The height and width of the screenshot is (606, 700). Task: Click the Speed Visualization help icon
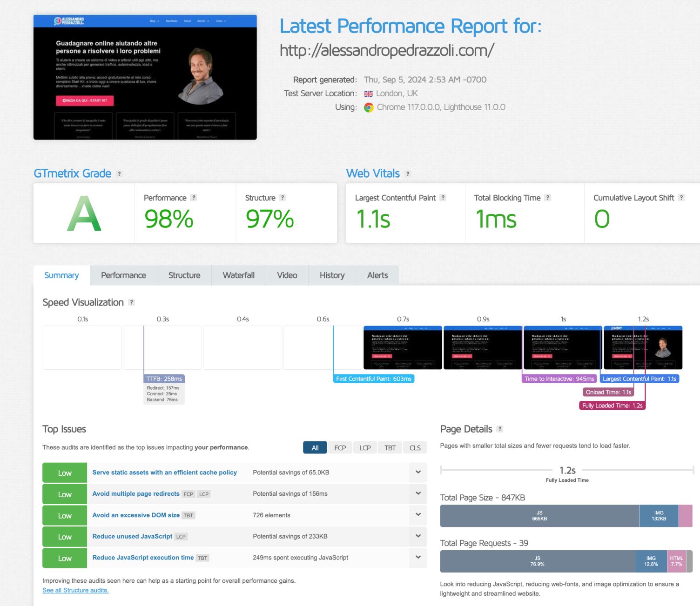click(x=132, y=302)
